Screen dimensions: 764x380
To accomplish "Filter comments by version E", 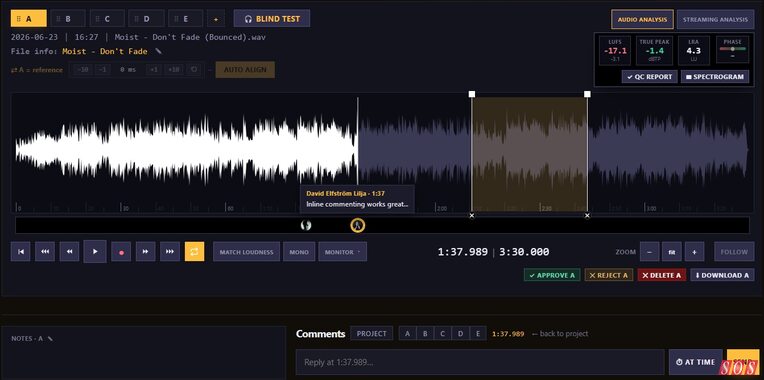I will click(478, 334).
